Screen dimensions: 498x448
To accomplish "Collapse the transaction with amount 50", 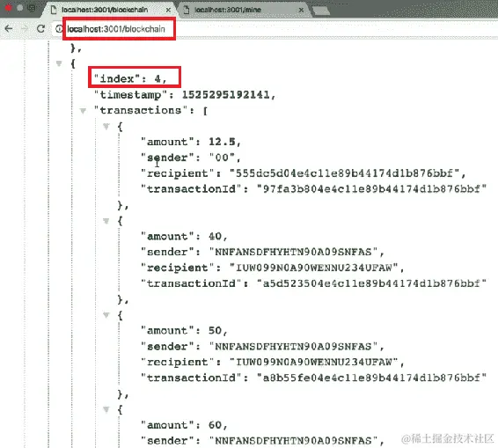I will tap(106, 315).
